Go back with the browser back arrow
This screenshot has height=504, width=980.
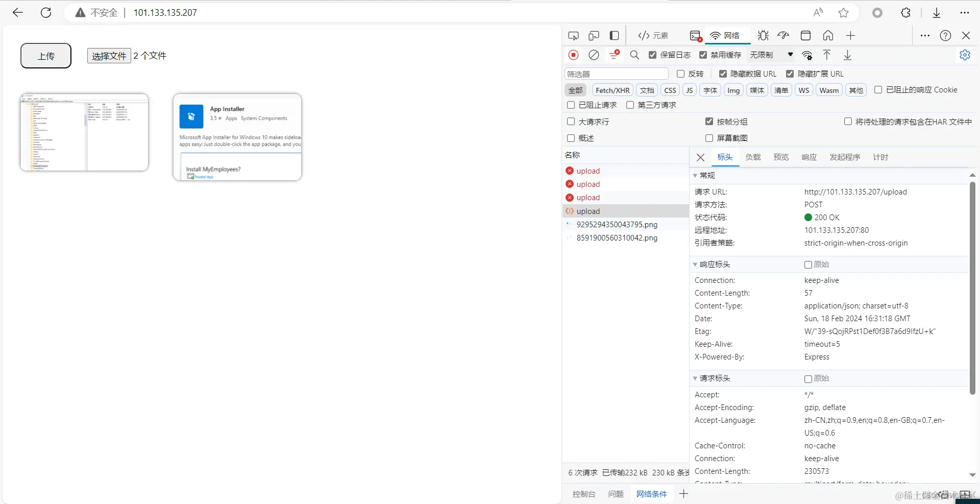point(18,13)
